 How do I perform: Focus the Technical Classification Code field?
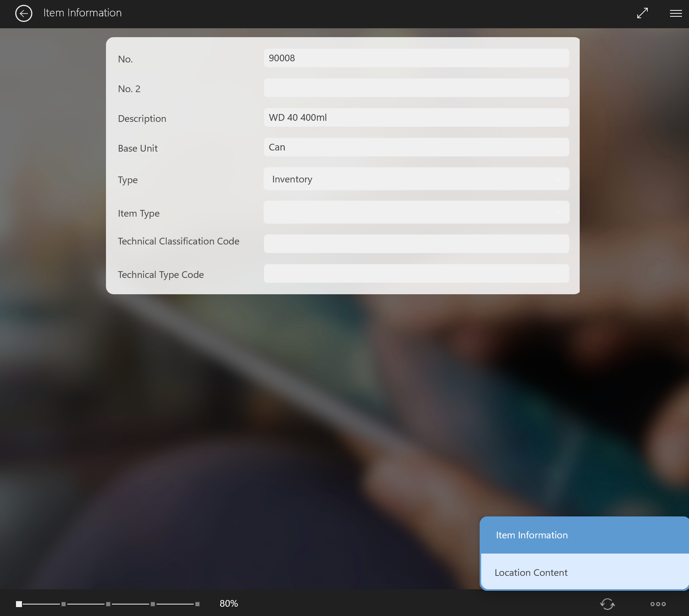(x=416, y=244)
